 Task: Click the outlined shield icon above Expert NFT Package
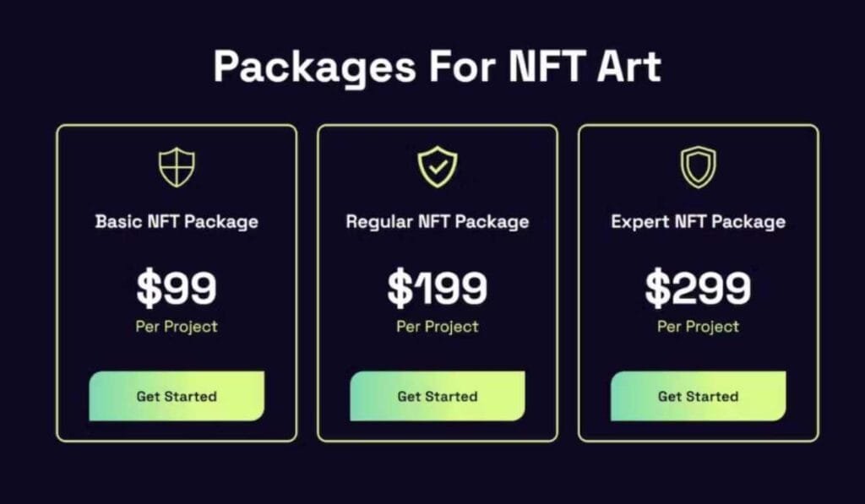tap(699, 166)
